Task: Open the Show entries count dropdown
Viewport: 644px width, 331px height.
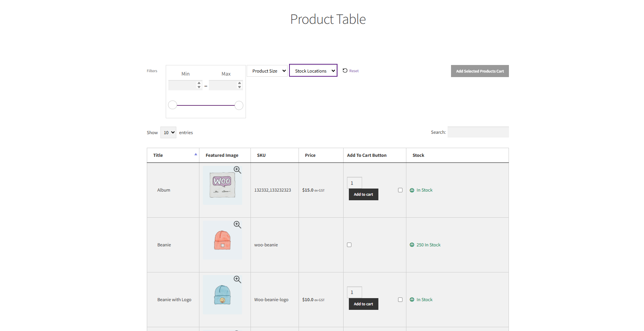Action: pyautogui.click(x=168, y=133)
